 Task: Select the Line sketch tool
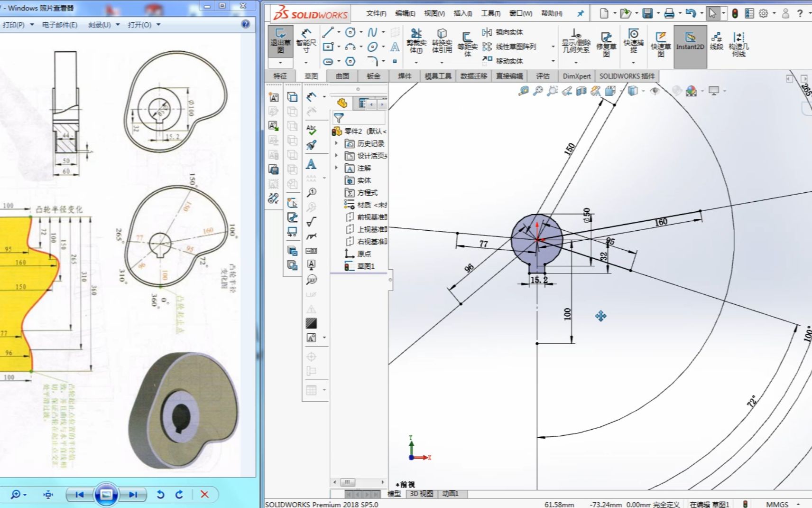[x=328, y=32]
